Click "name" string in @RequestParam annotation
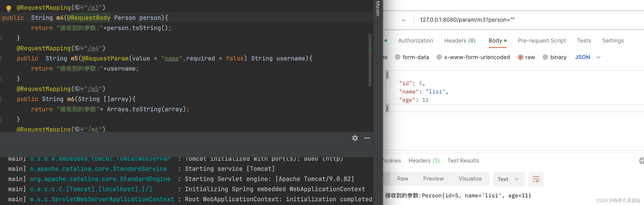This screenshot has width=644, height=205. pyautogui.click(x=172, y=58)
